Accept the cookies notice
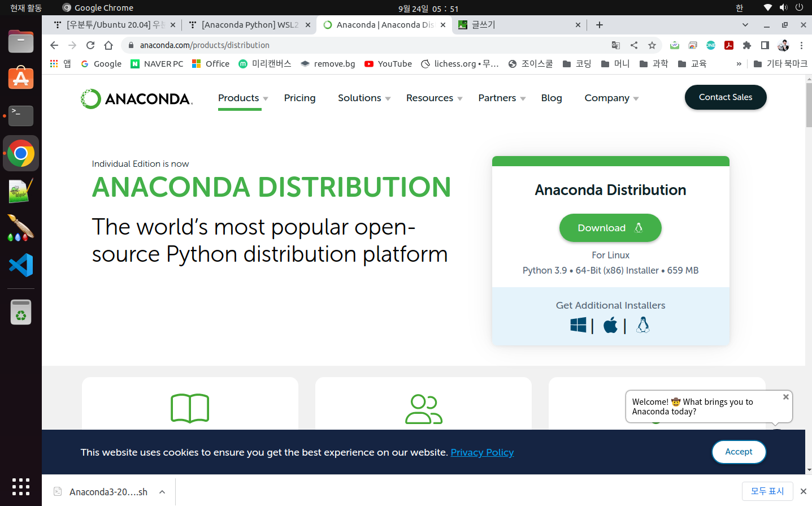 [739, 452]
